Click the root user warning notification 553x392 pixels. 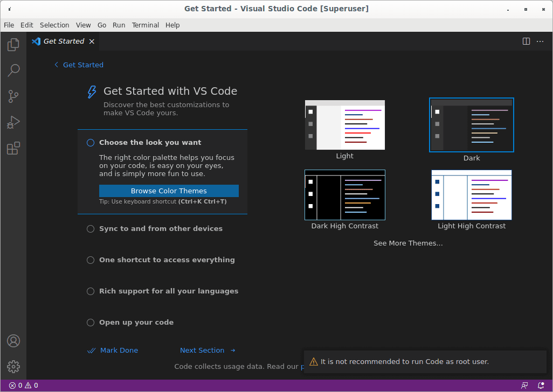tap(425, 362)
